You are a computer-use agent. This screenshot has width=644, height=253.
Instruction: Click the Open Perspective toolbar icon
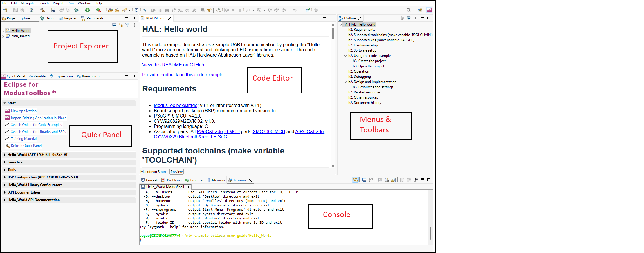(x=420, y=10)
